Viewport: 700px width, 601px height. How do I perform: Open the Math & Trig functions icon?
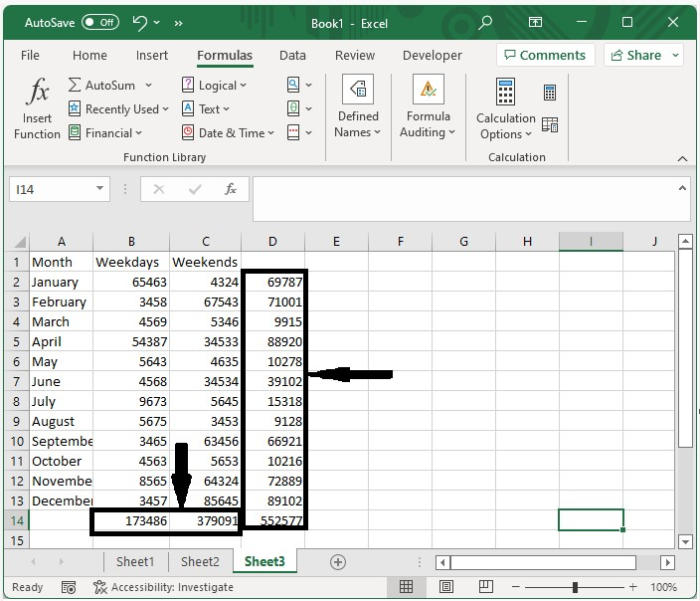point(293,109)
